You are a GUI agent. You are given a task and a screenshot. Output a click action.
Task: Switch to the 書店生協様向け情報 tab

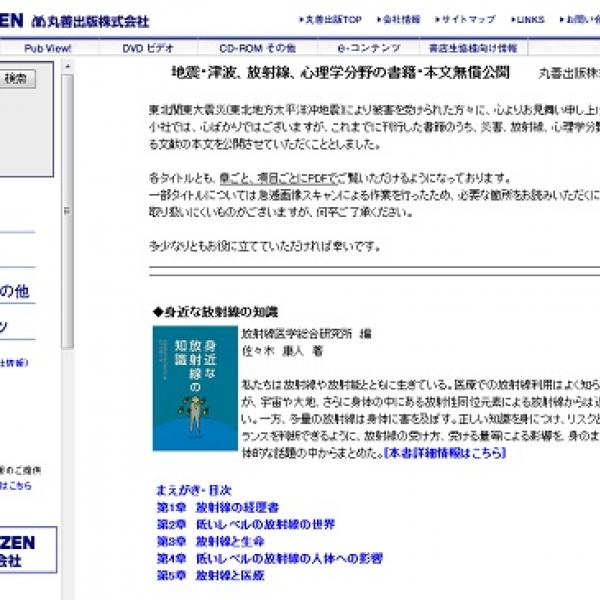(473, 48)
